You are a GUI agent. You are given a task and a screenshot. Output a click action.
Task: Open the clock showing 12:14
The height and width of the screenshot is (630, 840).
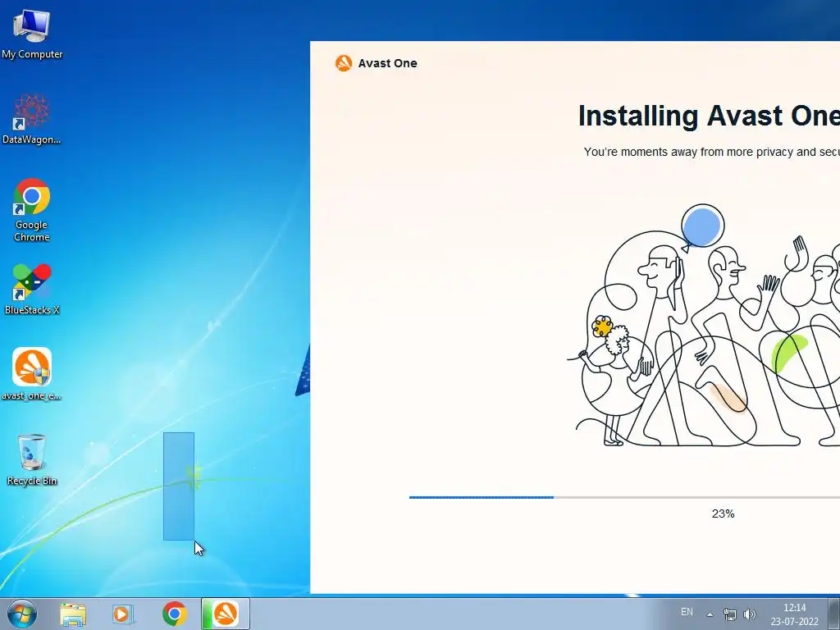794,614
